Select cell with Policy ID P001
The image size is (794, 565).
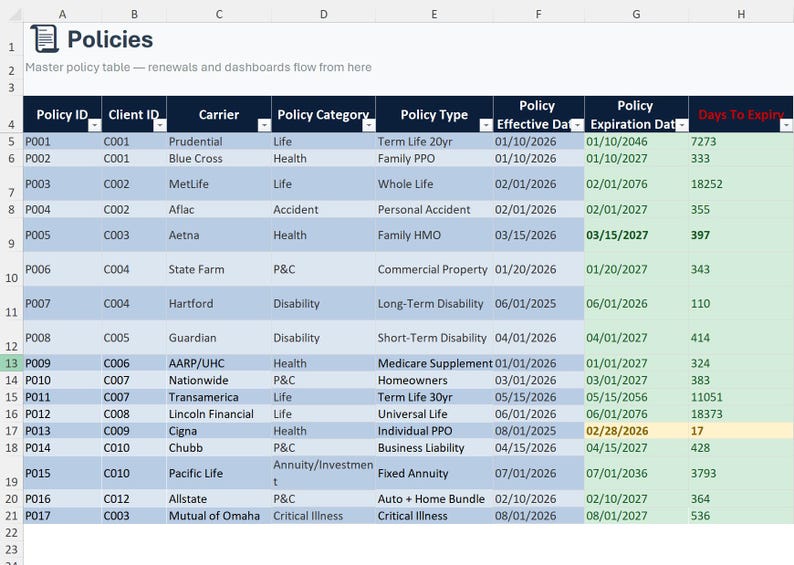click(62, 141)
